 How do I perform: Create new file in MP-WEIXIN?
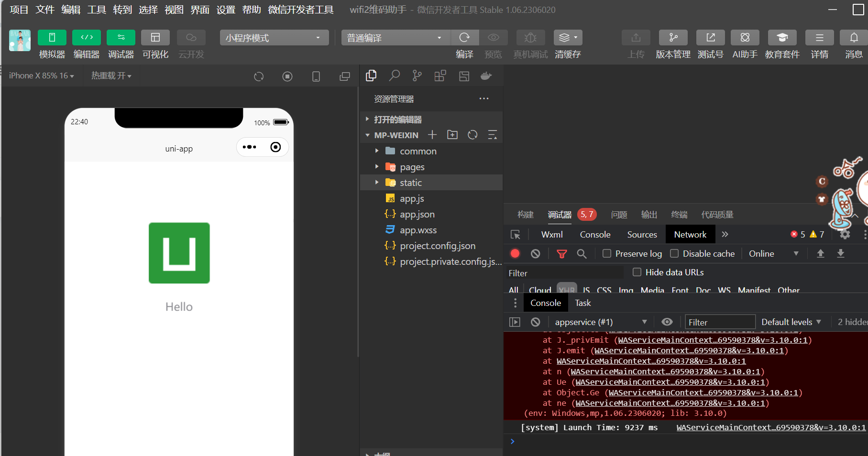[x=432, y=135]
